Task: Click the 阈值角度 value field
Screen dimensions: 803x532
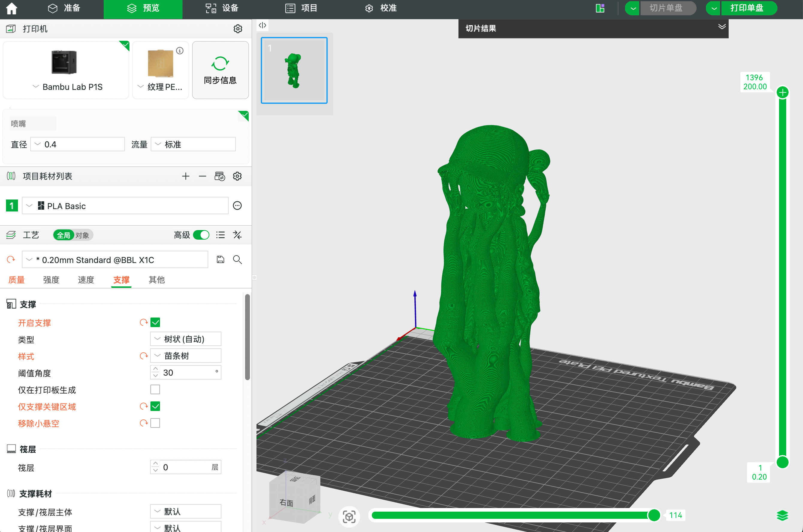Action: (x=186, y=373)
